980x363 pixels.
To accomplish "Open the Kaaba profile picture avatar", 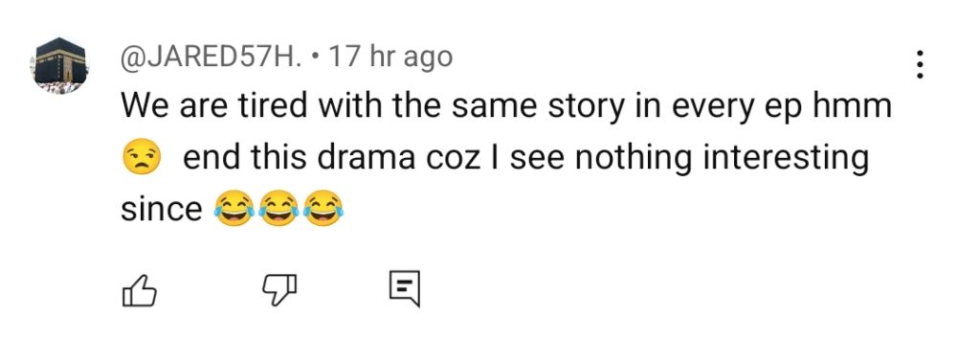I will pos(59,65).
